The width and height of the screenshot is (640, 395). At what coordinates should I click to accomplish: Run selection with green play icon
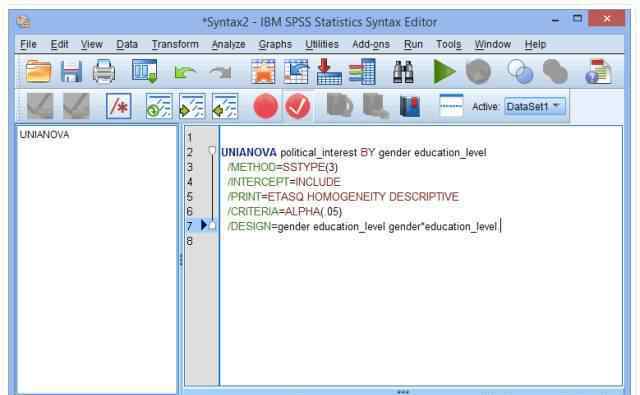click(444, 72)
